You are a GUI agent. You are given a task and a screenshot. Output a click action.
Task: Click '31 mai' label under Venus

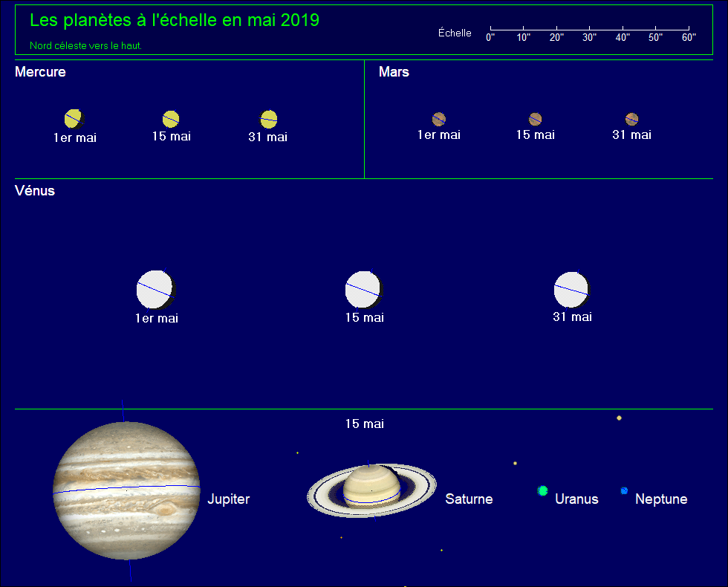(x=573, y=317)
